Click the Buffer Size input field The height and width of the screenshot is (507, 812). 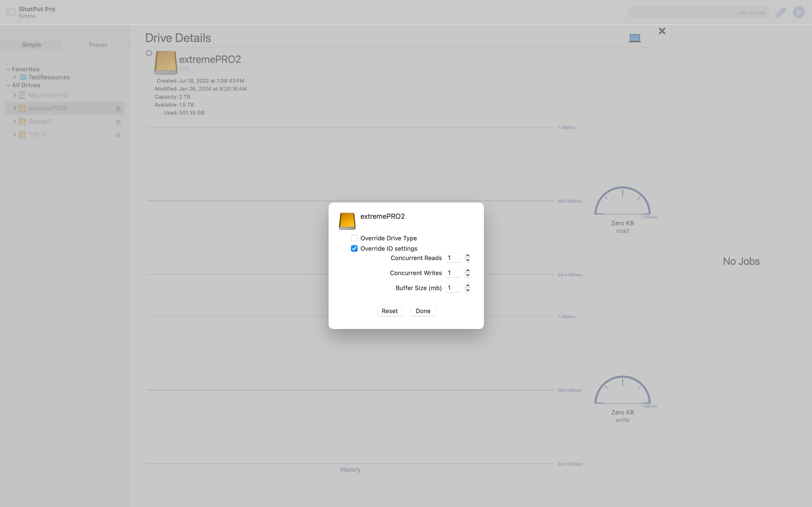(x=453, y=288)
